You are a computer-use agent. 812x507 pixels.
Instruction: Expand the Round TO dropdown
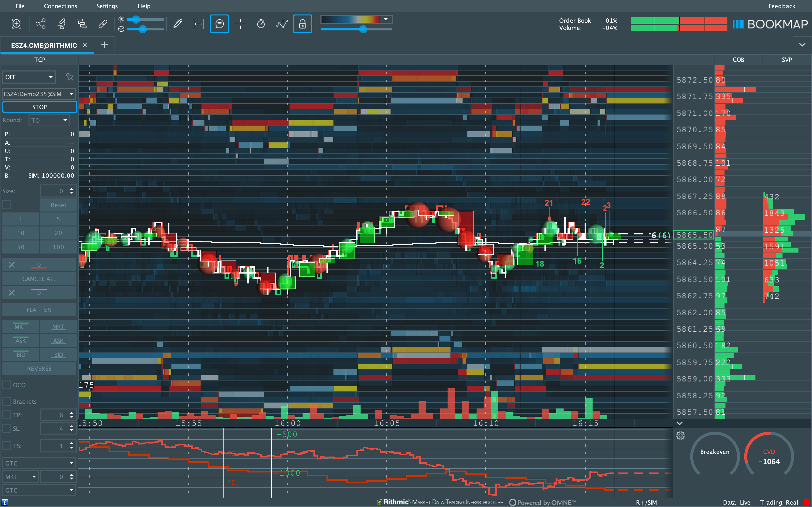coord(49,120)
